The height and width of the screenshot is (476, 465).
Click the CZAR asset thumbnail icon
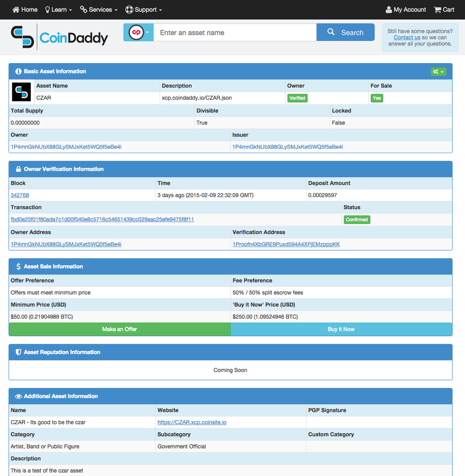(21, 92)
